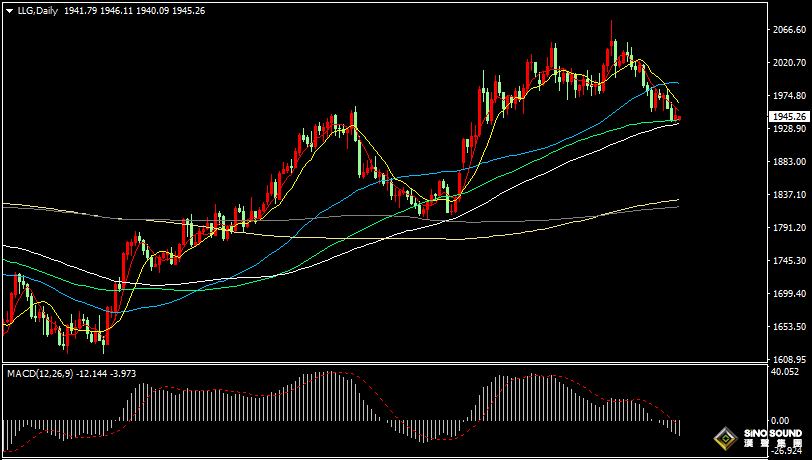This screenshot has height=460, width=812.
Task: Select the OHLC values 1941.79 1946.11 1940.09 1945.26
Action: point(135,10)
